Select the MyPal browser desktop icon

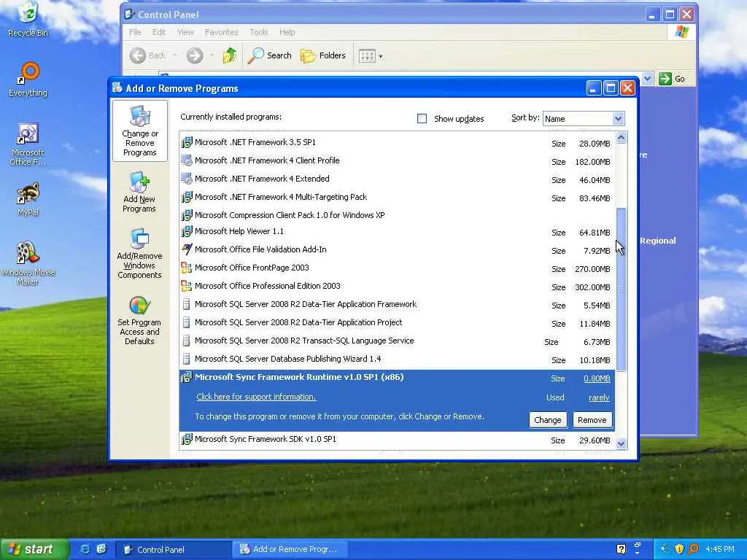(28, 199)
